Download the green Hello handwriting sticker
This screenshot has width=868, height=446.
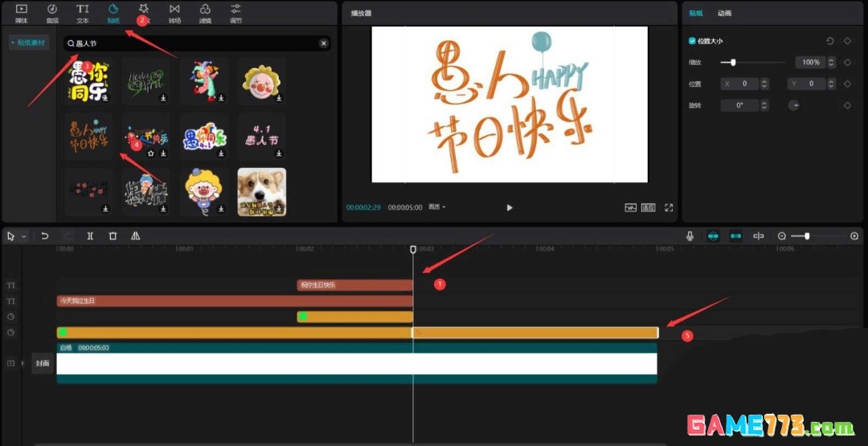pos(163,98)
